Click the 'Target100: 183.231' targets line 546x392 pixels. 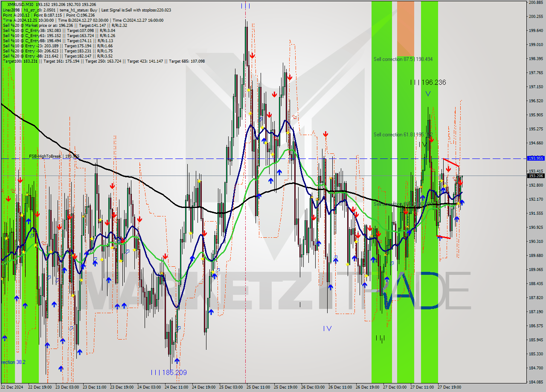click(x=104, y=61)
